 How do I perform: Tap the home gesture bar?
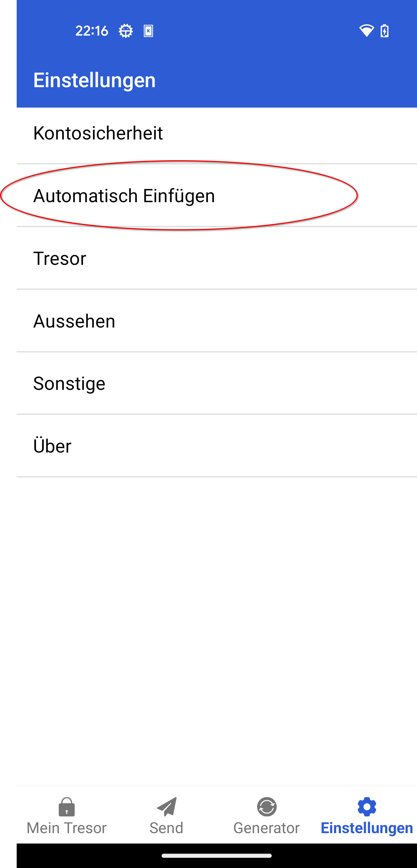point(216,856)
